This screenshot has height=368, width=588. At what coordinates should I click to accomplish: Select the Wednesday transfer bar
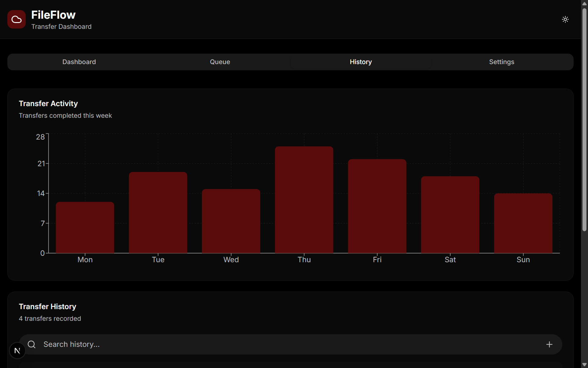point(231,221)
